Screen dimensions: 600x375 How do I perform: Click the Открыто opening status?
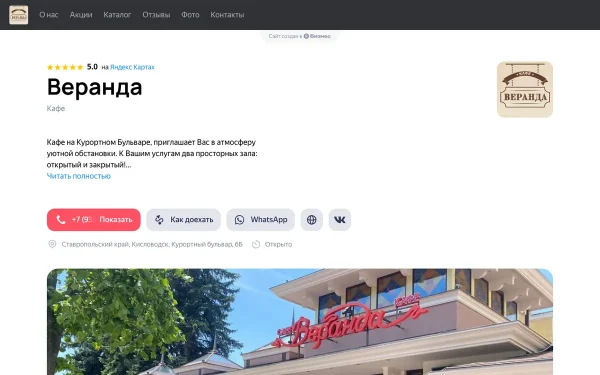pos(278,244)
